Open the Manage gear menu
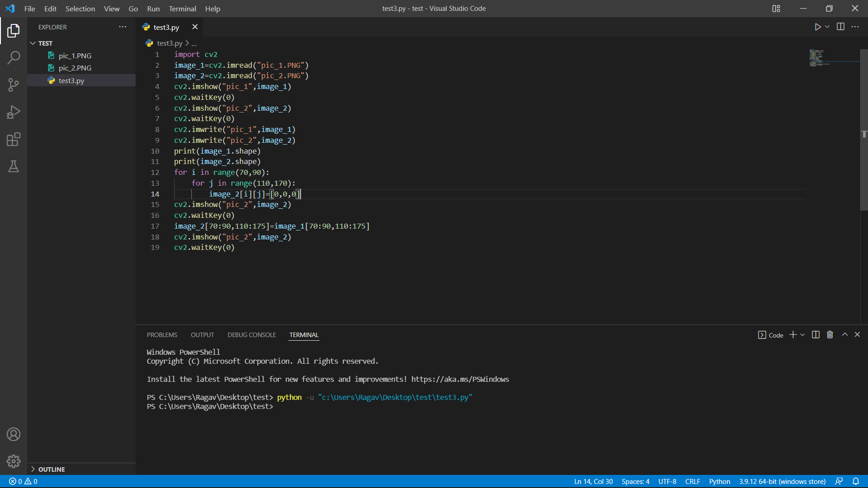Image resolution: width=868 pixels, height=488 pixels. (x=14, y=461)
